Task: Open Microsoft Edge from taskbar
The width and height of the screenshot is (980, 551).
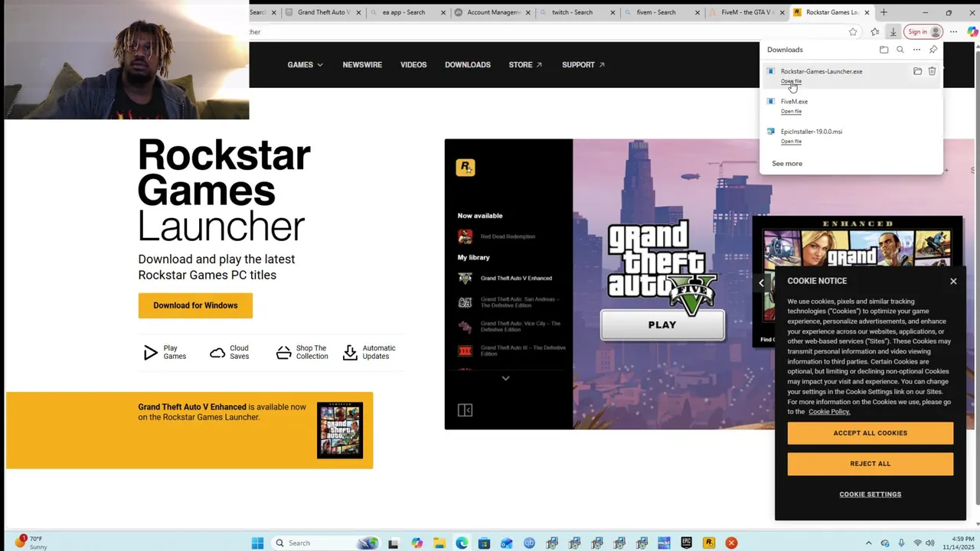Action: pyautogui.click(x=462, y=543)
